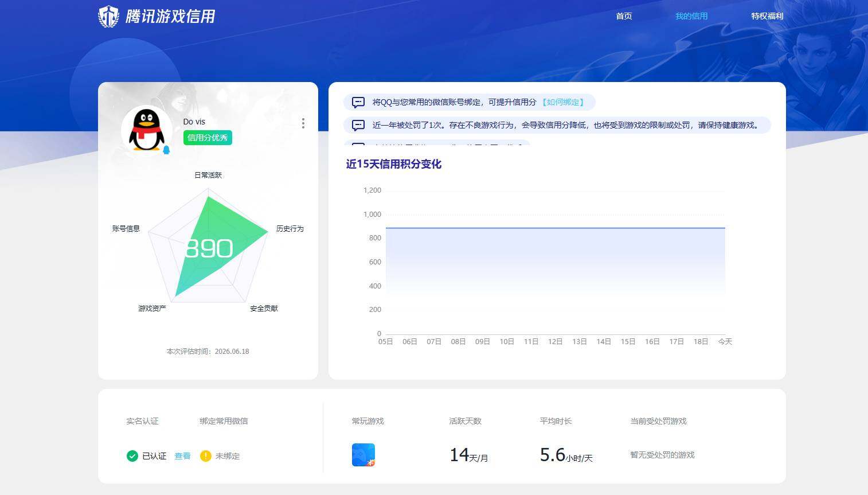
Task: Select the 我的信用 navigation item
Action: pos(691,16)
